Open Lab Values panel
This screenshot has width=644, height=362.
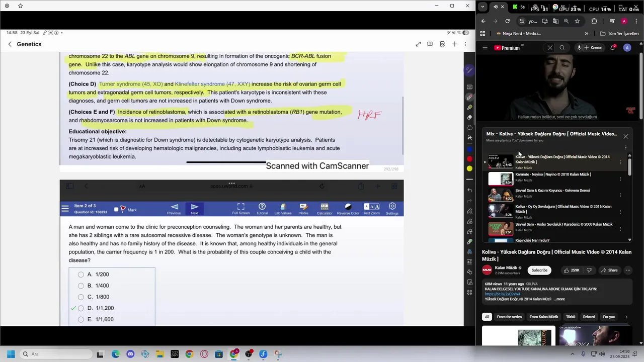click(x=283, y=209)
